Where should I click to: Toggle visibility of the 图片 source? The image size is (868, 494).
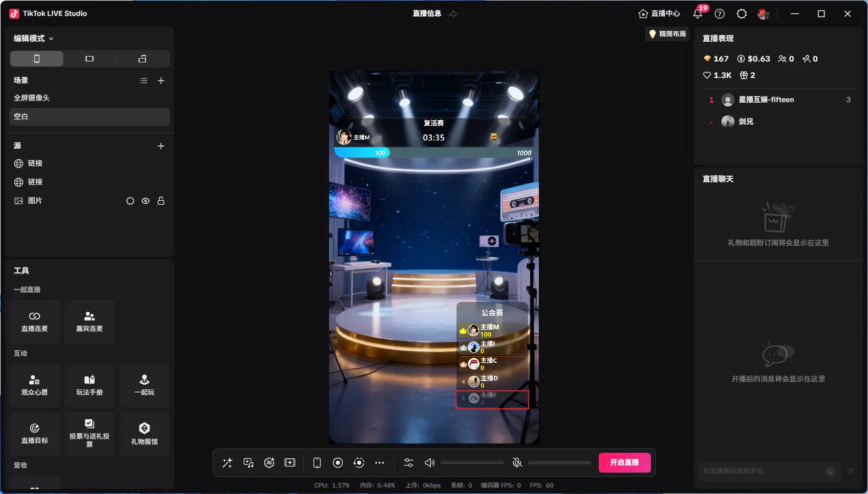click(x=146, y=201)
